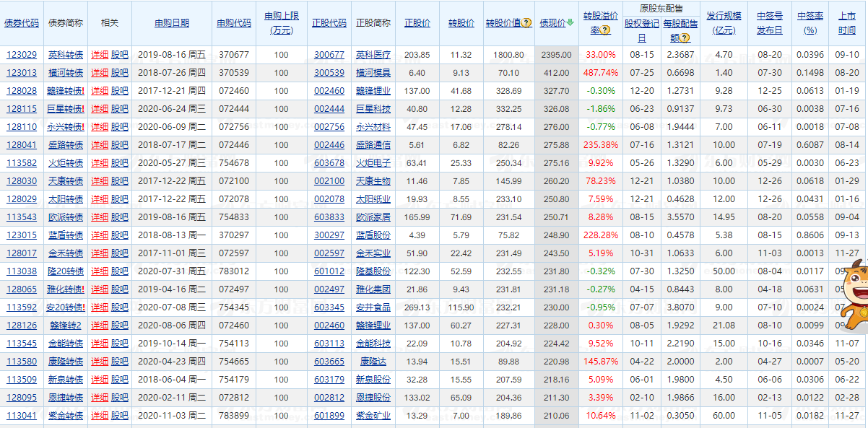Open 欧派转债 bond name link

[66, 217]
